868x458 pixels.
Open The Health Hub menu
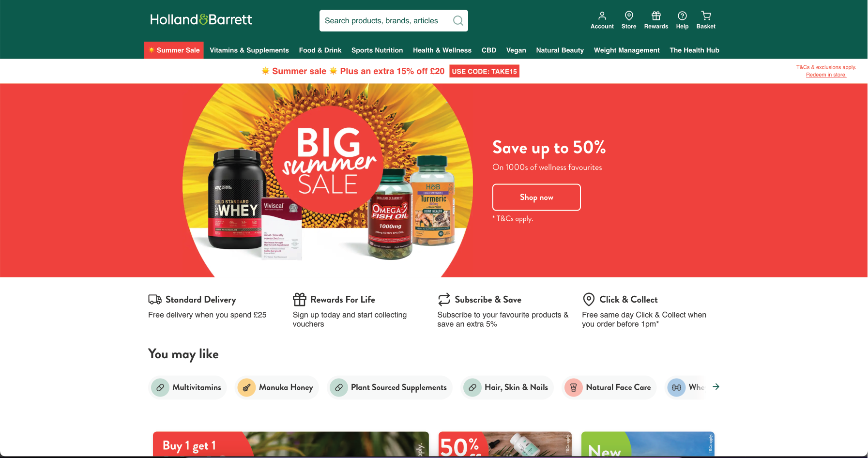click(694, 50)
